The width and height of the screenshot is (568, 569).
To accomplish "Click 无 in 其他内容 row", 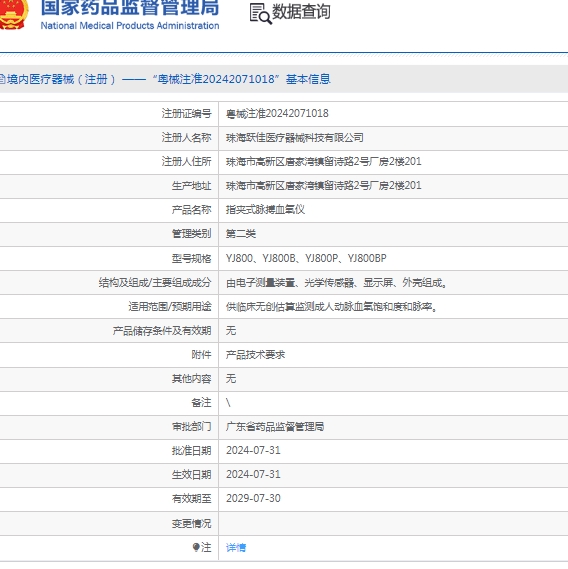I will click(231, 378).
